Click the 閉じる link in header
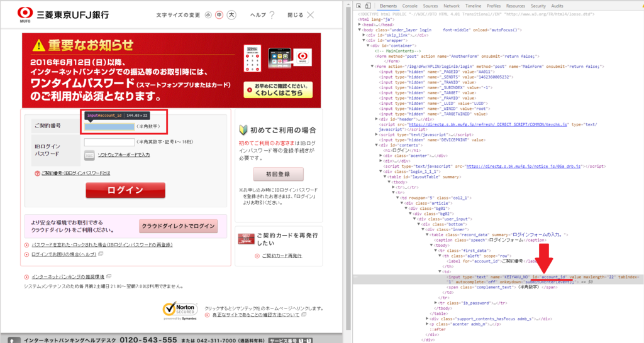The height and width of the screenshot is (343, 644). 296,15
